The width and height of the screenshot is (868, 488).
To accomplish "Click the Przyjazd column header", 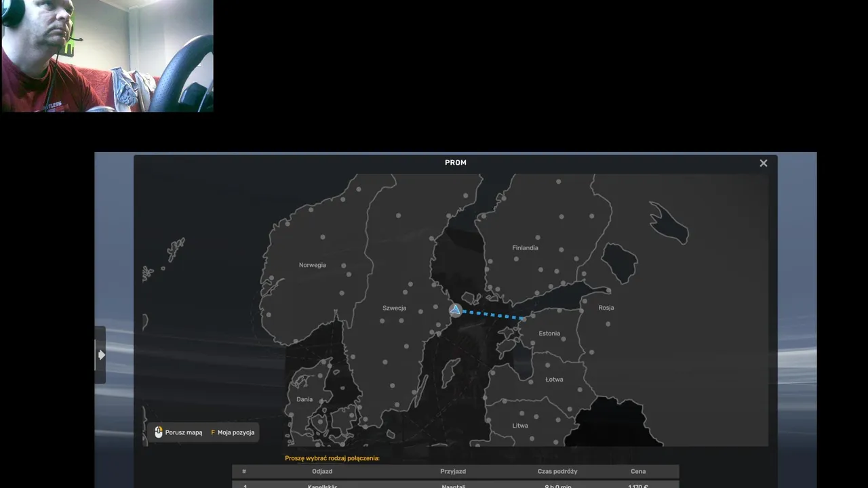I will tap(453, 471).
